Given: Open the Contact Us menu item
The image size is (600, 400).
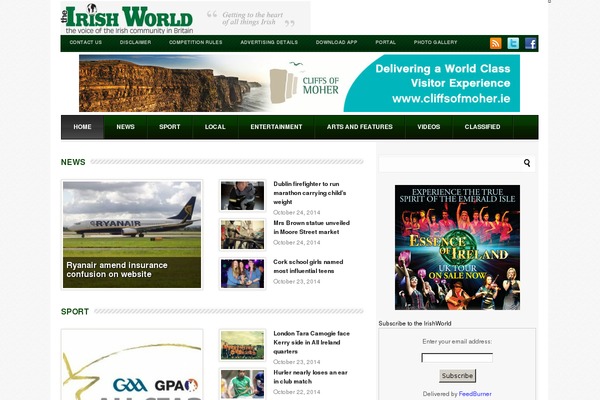Looking at the screenshot, I should (x=86, y=42).
